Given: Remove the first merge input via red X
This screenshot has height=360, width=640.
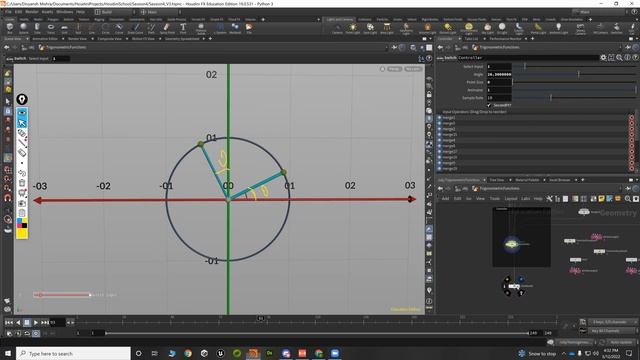Looking at the screenshot, I should [632, 118].
